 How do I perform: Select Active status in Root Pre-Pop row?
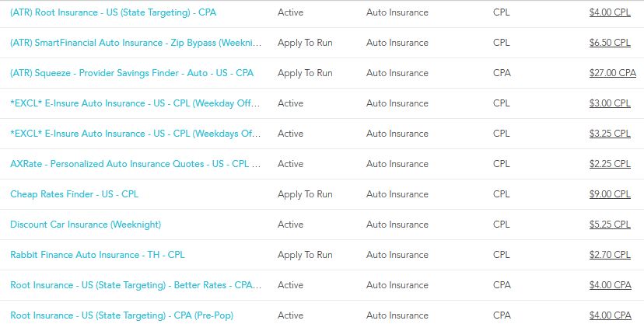290,315
